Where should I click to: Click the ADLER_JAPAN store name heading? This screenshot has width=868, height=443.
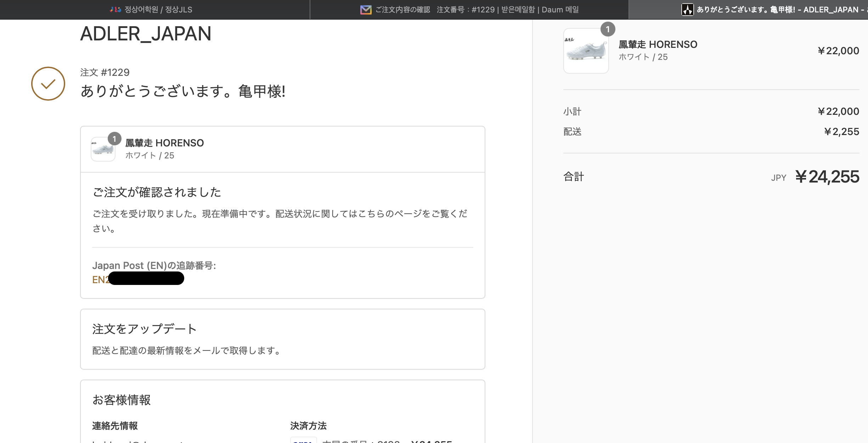click(146, 34)
